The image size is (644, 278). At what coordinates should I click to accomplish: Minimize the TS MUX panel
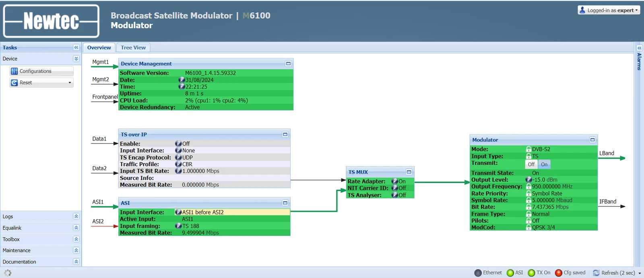coord(409,172)
